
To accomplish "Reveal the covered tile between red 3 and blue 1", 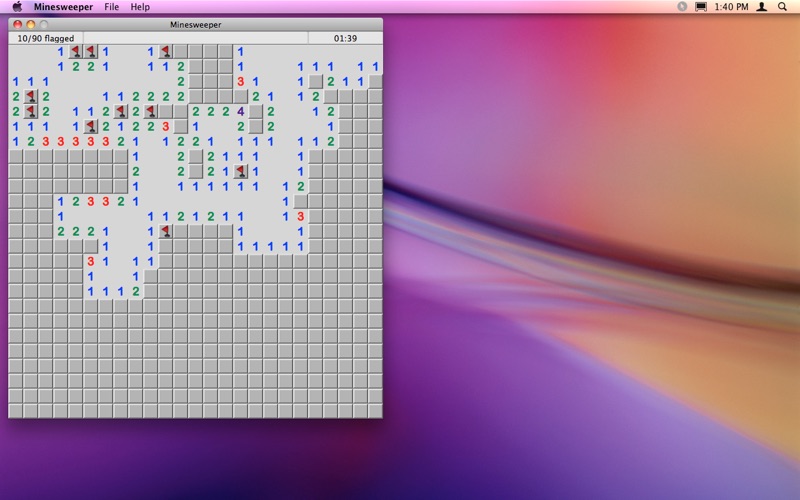I will [181, 127].
